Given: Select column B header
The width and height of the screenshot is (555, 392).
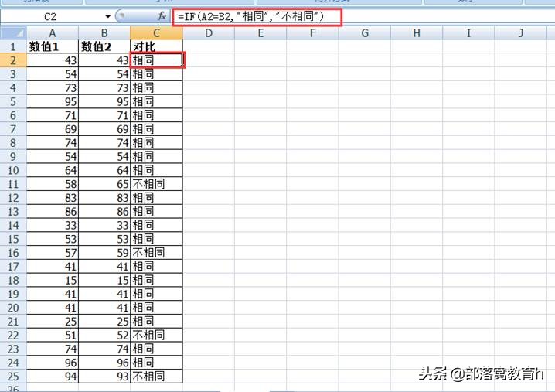Looking at the screenshot, I should (x=104, y=33).
